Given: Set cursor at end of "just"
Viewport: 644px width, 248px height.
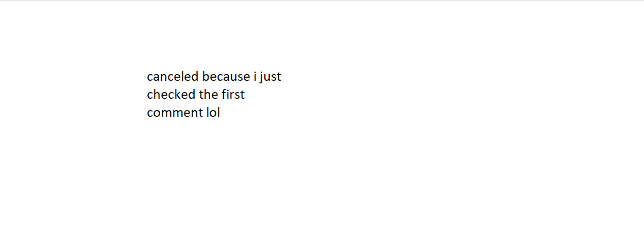Looking at the screenshot, I should click(282, 77).
